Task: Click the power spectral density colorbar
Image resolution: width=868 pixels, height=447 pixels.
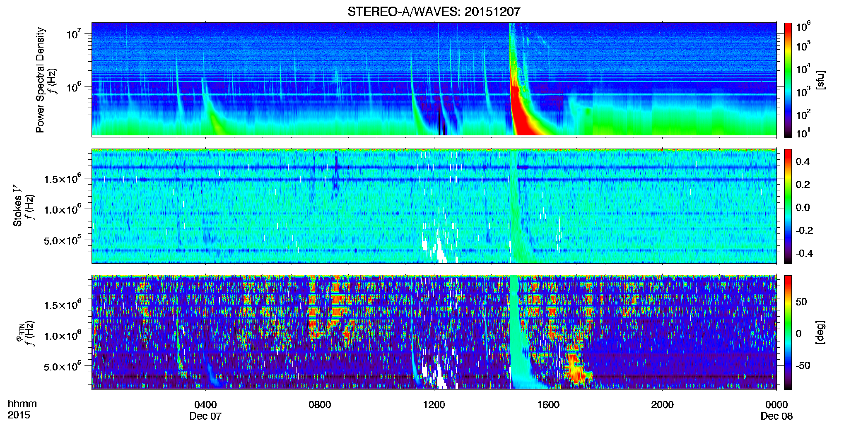Action: click(788, 80)
